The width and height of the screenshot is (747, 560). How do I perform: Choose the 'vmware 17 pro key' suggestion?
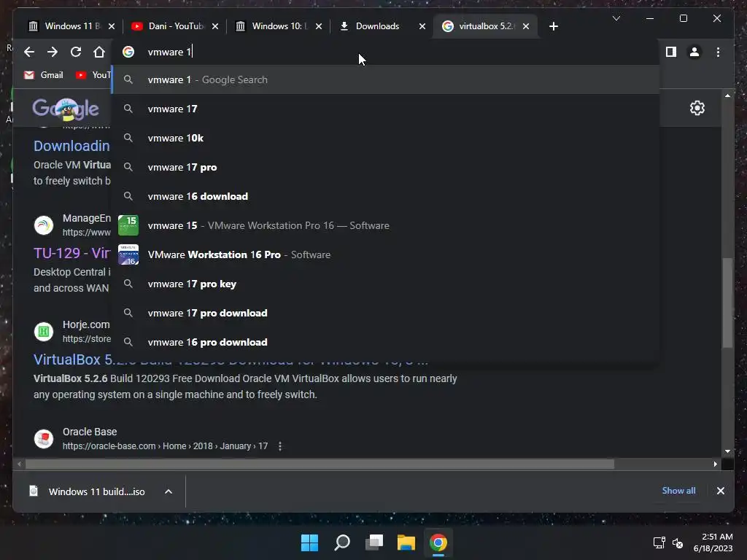[x=386, y=284]
